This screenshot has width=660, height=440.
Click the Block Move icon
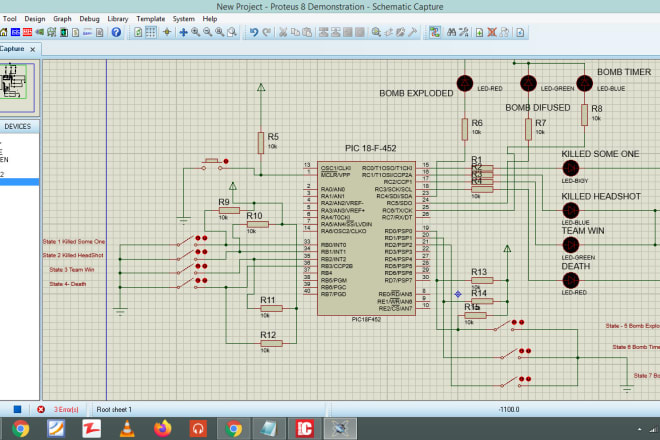coord(335,32)
